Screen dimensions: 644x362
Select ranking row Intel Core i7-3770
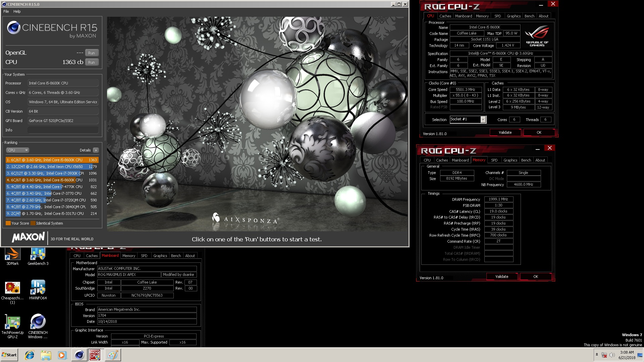tap(52, 193)
